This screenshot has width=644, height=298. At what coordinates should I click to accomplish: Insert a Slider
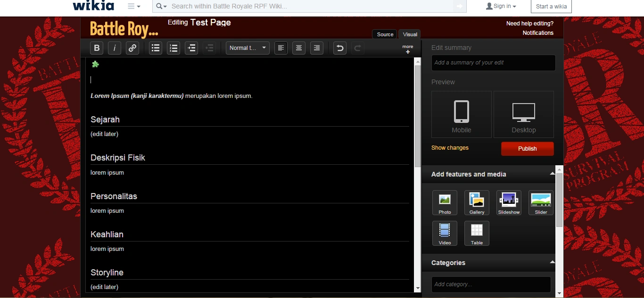[541, 203]
